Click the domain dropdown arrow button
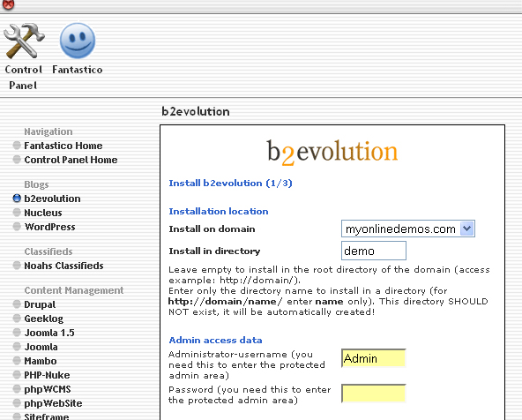Viewport: 522px width, 420px height. pyautogui.click(x=467, y=229)
